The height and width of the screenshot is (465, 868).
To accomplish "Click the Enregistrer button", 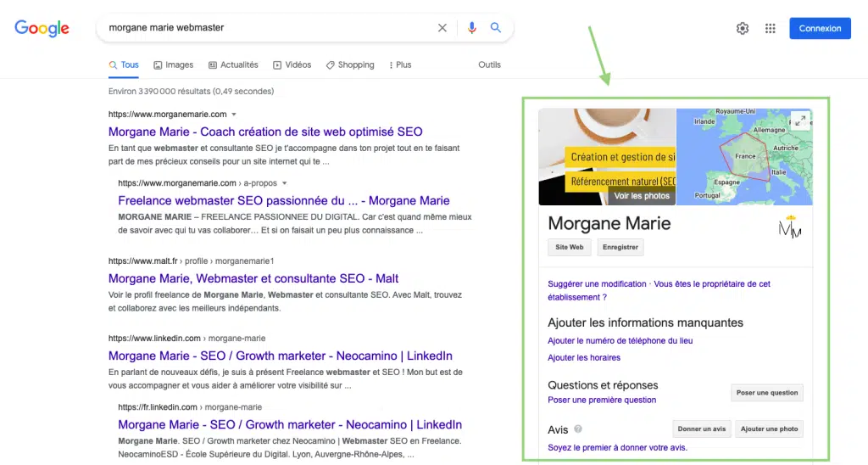I will pyautogui.click(x=620, y=247).
